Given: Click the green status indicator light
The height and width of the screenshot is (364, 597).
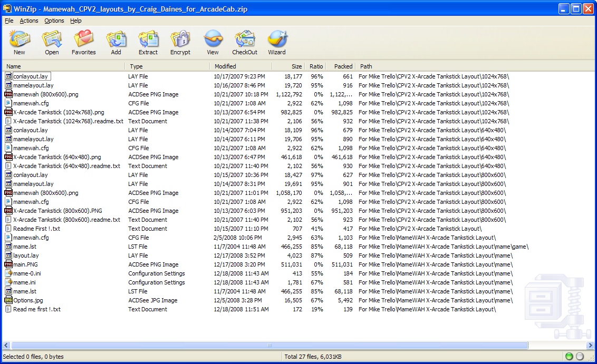Looking at the screenshot, I should coord(569,357).
